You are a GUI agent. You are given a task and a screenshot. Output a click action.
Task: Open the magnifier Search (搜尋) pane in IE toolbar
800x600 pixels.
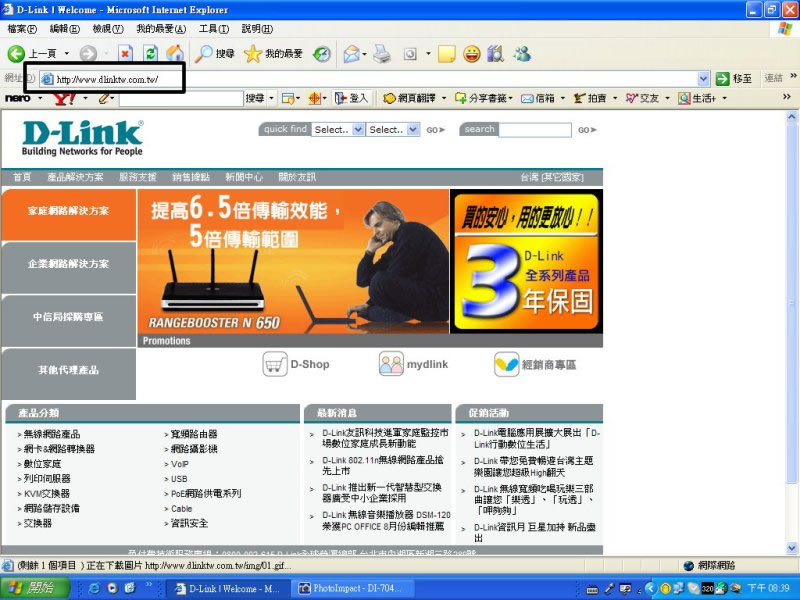click(x=214, y=54)
